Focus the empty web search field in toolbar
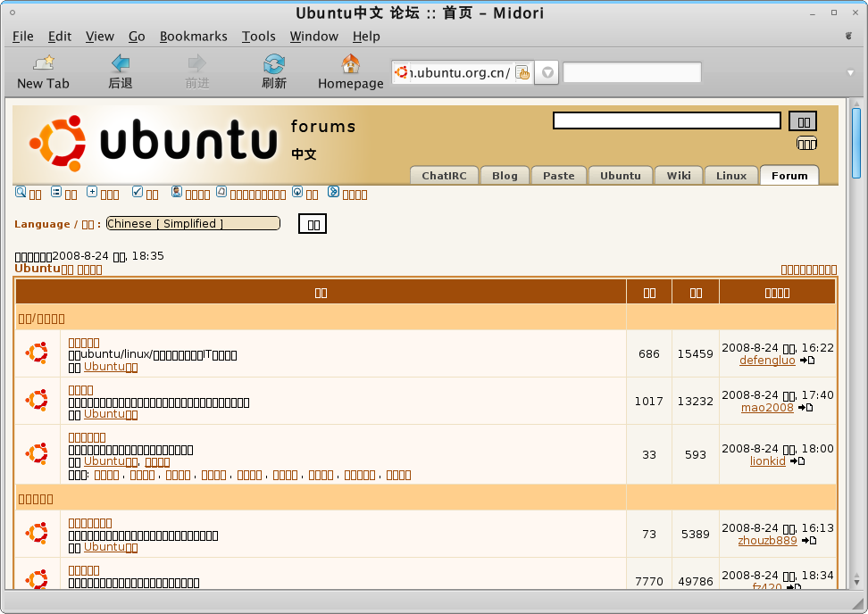 pyautogui.click(x=631, y=72)
